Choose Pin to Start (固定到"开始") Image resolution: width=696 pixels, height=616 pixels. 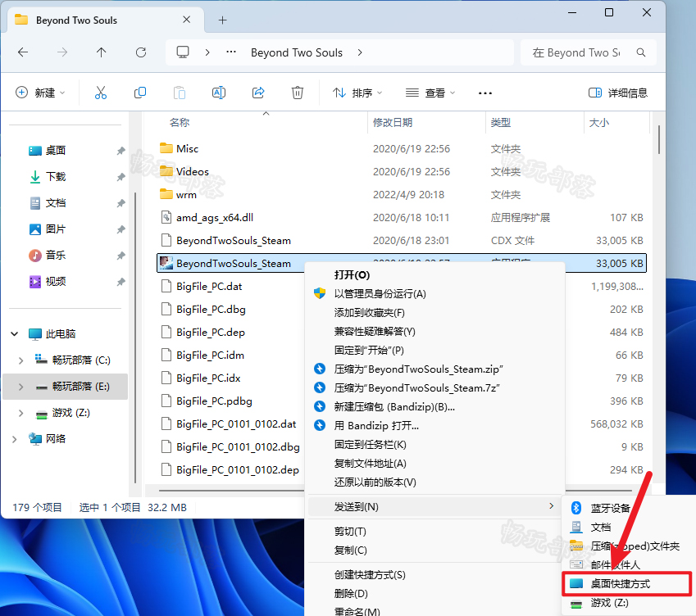(x=435, y=351)
